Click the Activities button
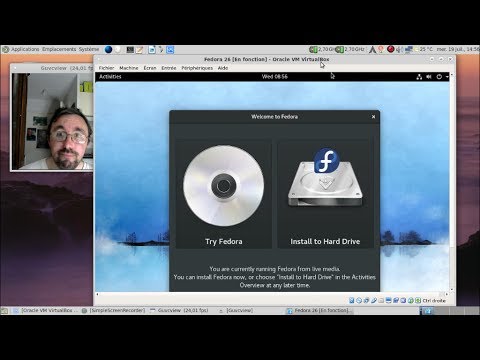This screenshot has height=360, width=480. click(110, 77)
